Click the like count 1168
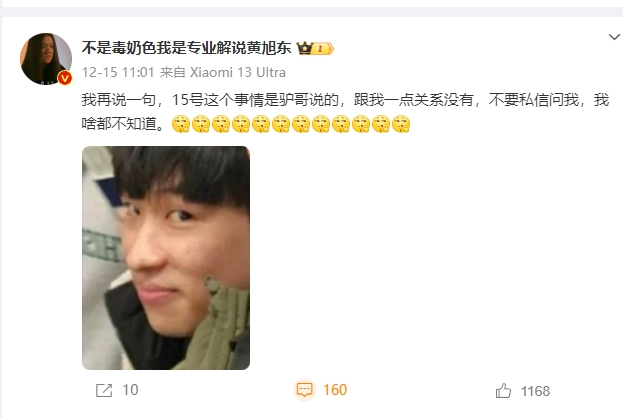Screen dimensions: 623x418 (535, 391)
